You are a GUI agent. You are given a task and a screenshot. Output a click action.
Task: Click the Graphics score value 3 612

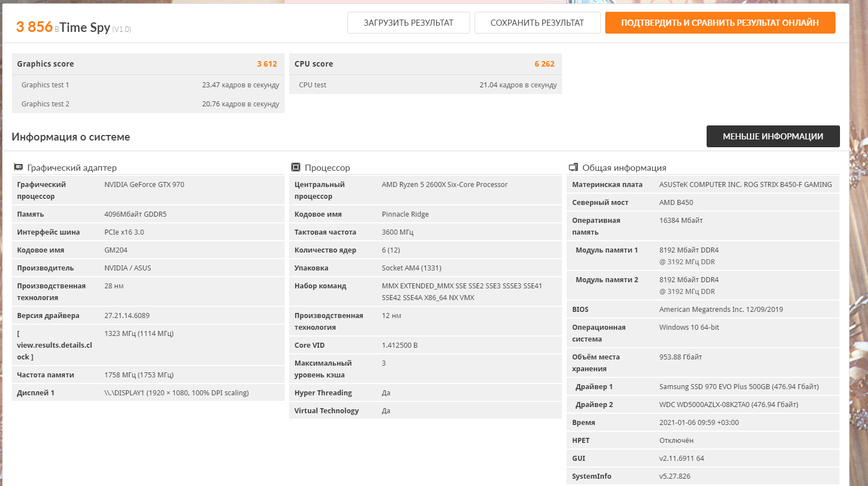point(267,64)
